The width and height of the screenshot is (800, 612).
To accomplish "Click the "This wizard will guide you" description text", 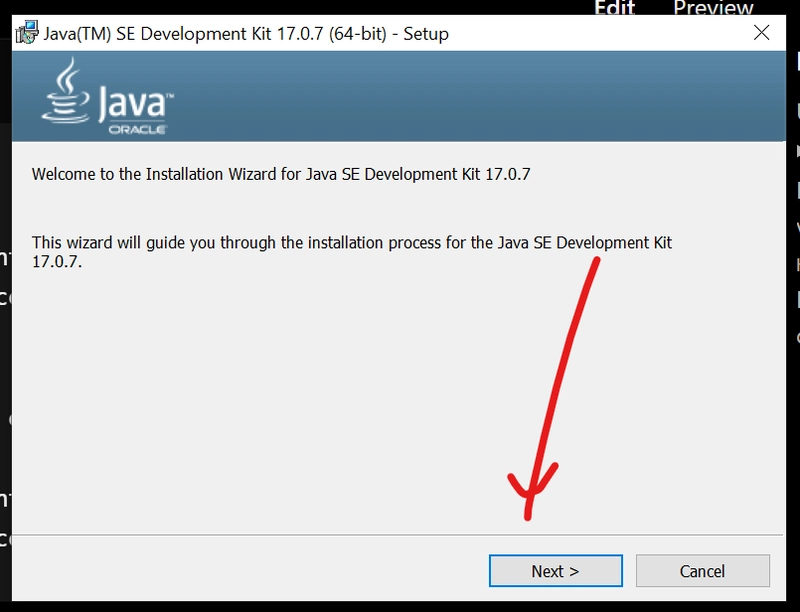I will click(352, 251).
